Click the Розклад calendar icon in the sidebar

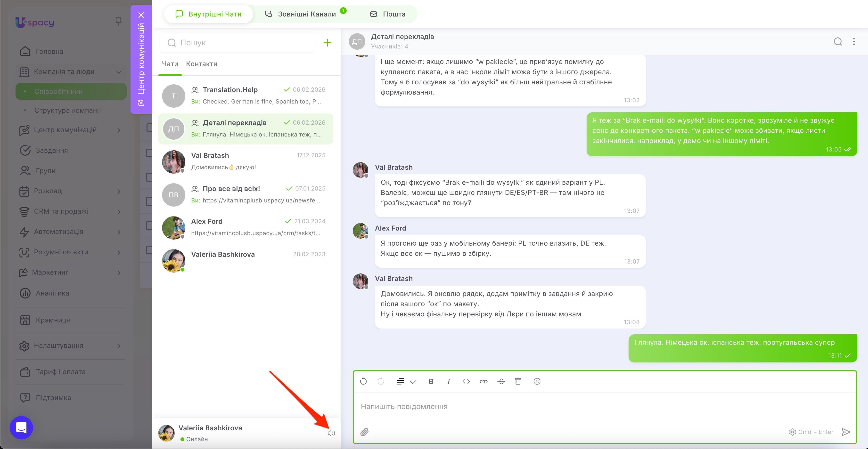(24, 191)
